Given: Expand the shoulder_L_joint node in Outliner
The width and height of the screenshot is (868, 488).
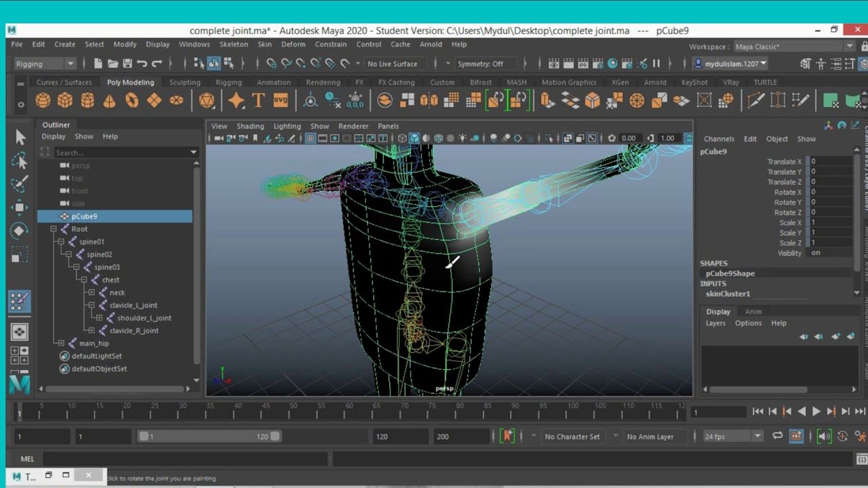Looking at the screenshot, I should click(x=99, y=318).
